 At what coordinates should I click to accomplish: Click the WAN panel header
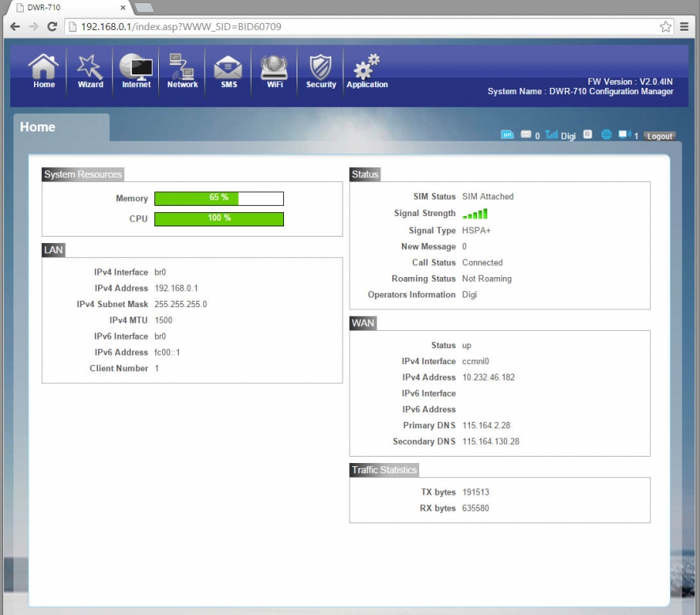click(363, 323)
